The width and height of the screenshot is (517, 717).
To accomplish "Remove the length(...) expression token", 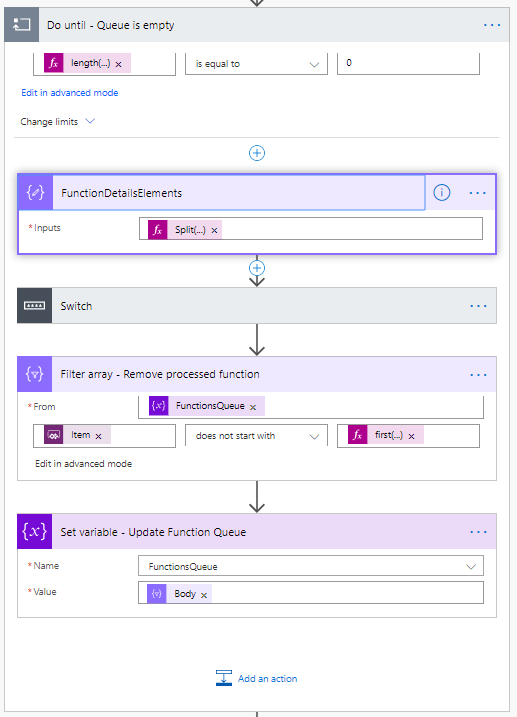I will point(118,64).
